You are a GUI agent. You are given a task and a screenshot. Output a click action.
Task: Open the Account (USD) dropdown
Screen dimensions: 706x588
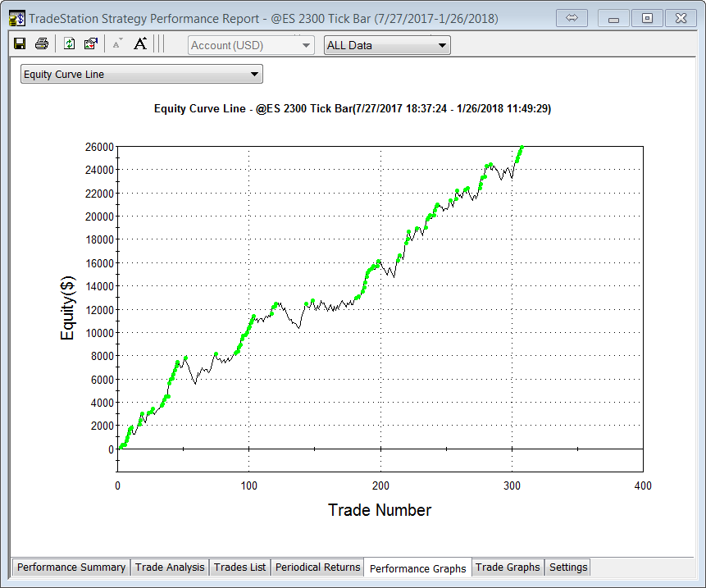[x=251, y=45]
